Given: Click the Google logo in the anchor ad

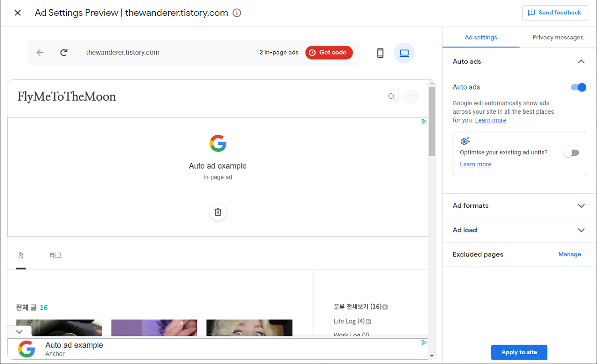Looking at the screenshot, I should click(x=27, y=349).
